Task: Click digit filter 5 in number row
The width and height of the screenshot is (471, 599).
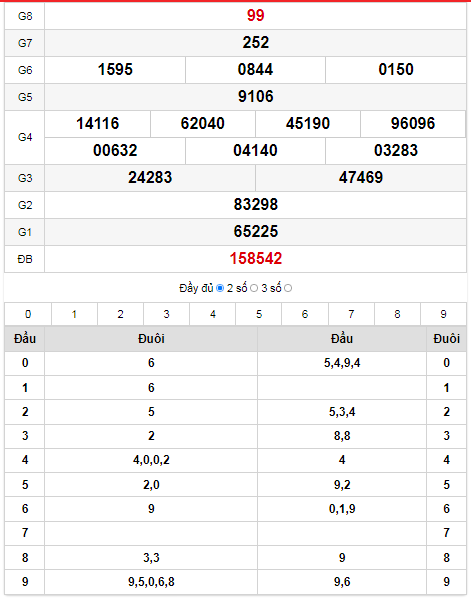Action: coord(259,314)
